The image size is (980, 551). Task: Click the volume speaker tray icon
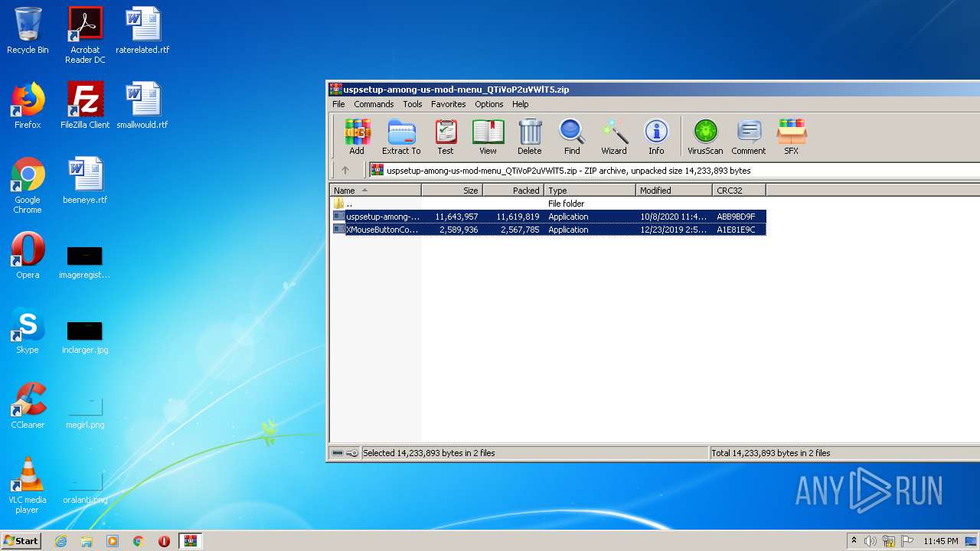tap(870, 541)
